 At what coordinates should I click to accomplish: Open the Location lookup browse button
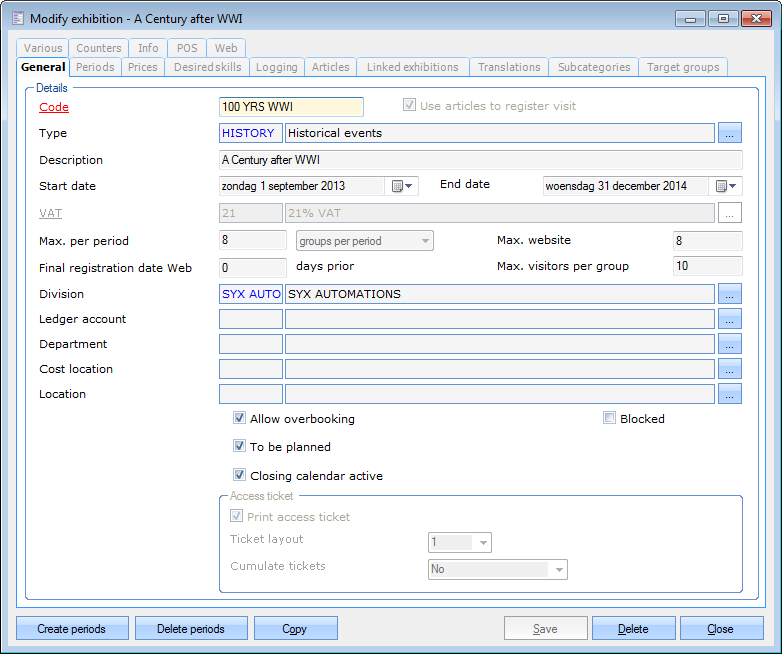(x=729, y=394)
